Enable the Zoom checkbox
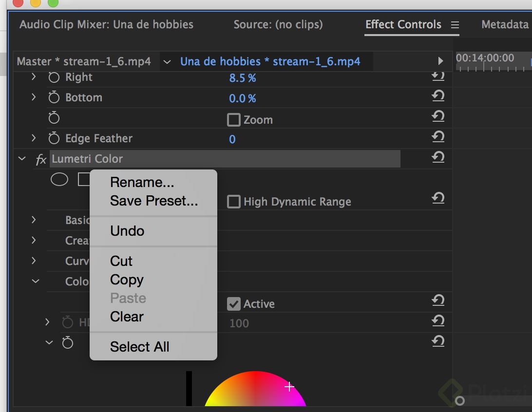The height and width of the screenshot is (412, 532). click(x=234, y=120)
